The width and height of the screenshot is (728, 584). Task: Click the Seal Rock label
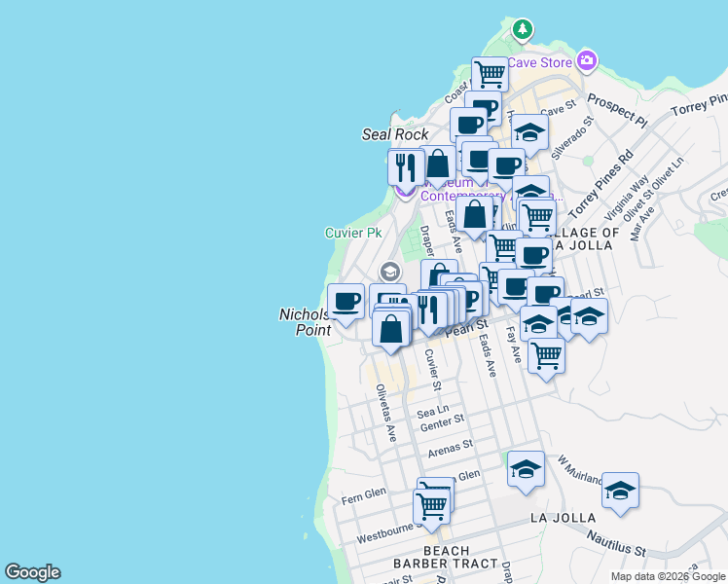[x=395, y=134]
